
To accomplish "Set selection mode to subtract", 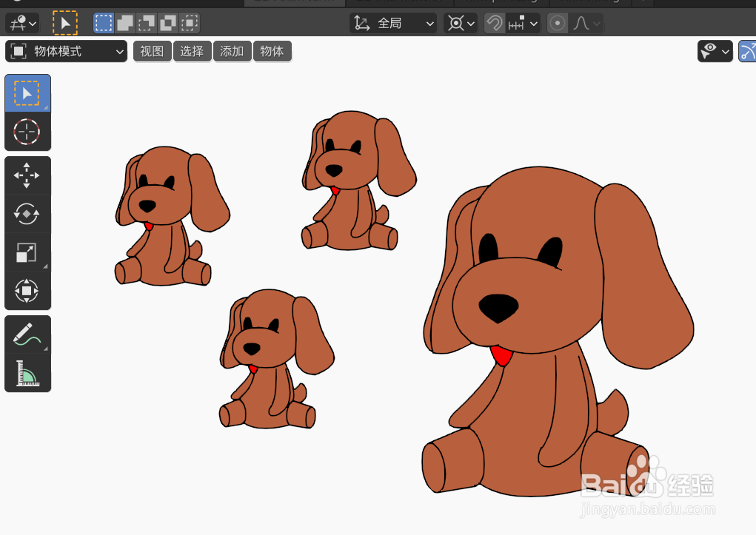I will pos(146,23).
